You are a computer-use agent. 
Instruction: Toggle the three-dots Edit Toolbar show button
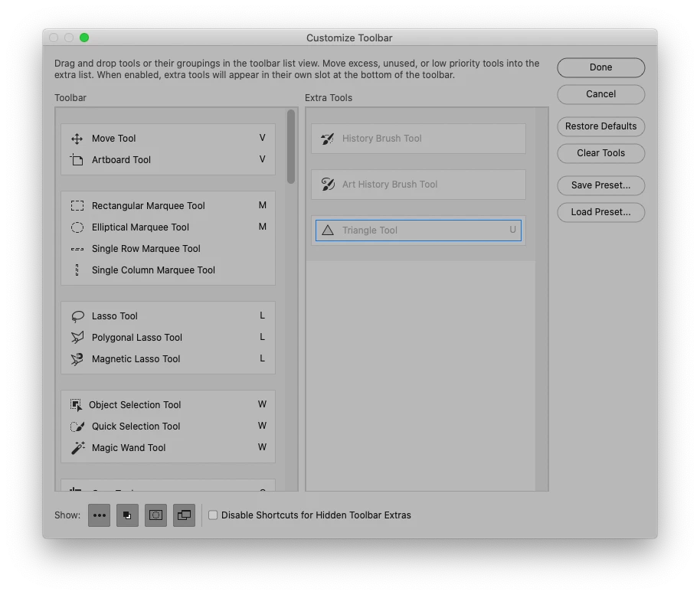pos(99,515)
